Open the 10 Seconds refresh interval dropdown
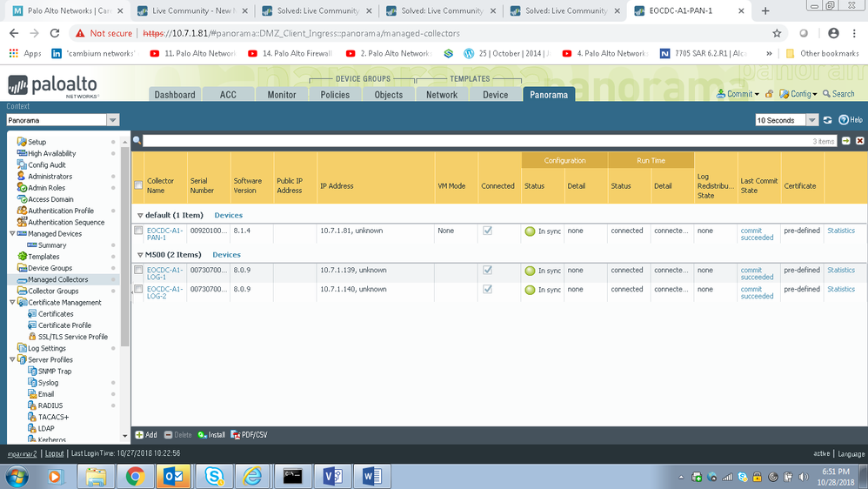The width and height of the screenshot is (868, 489). click(x=811, y=120)
